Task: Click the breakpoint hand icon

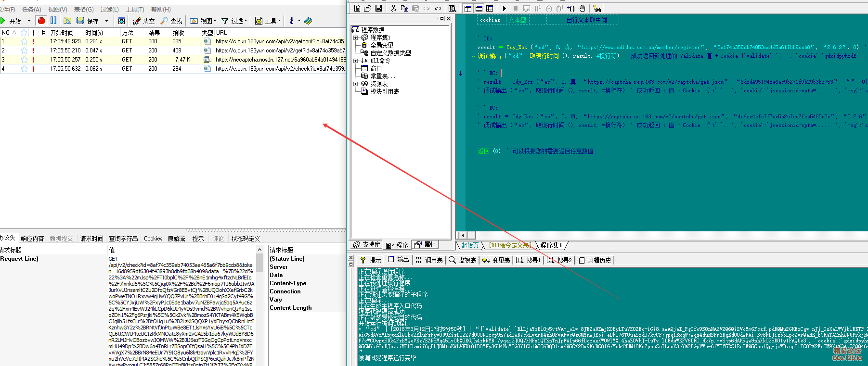Action: [582, 8]
